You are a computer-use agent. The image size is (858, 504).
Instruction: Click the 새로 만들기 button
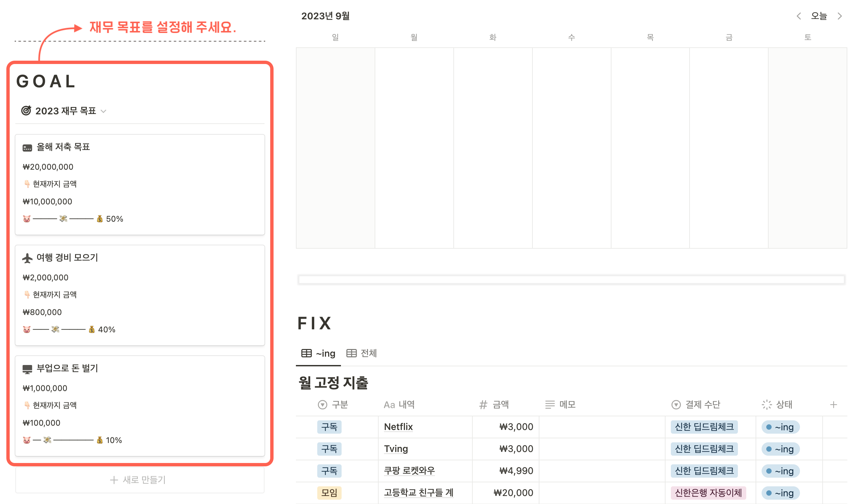click(138, 480)
